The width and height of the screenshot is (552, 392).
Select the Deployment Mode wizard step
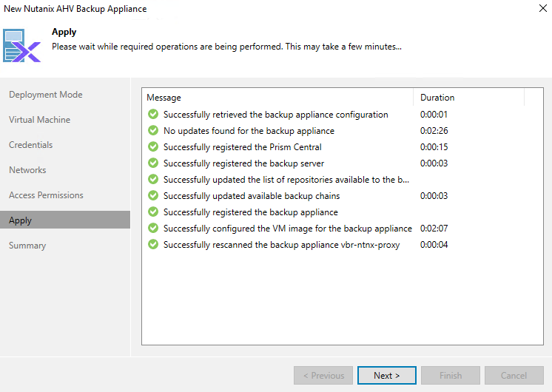46,95
